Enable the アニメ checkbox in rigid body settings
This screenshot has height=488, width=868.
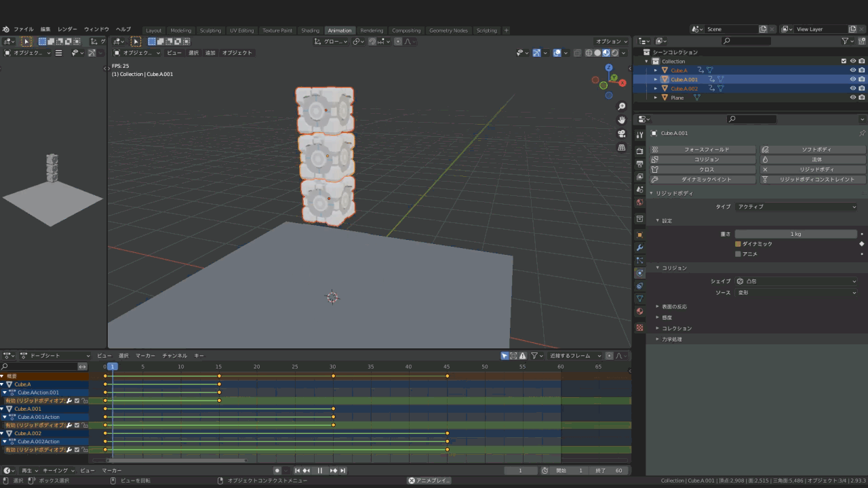coord(738,253)
